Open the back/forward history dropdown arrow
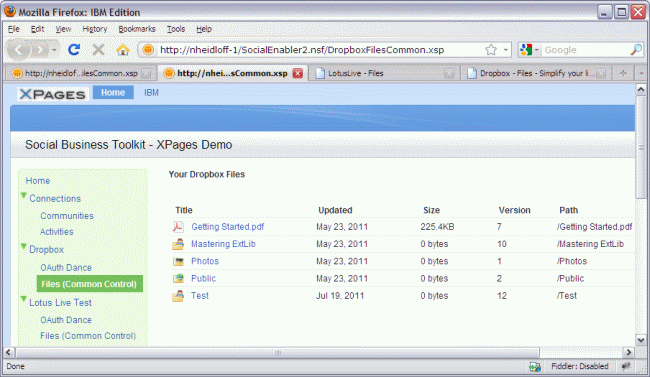Image resolution: width=650 pixels, height=377 pixels. point(54,50)
